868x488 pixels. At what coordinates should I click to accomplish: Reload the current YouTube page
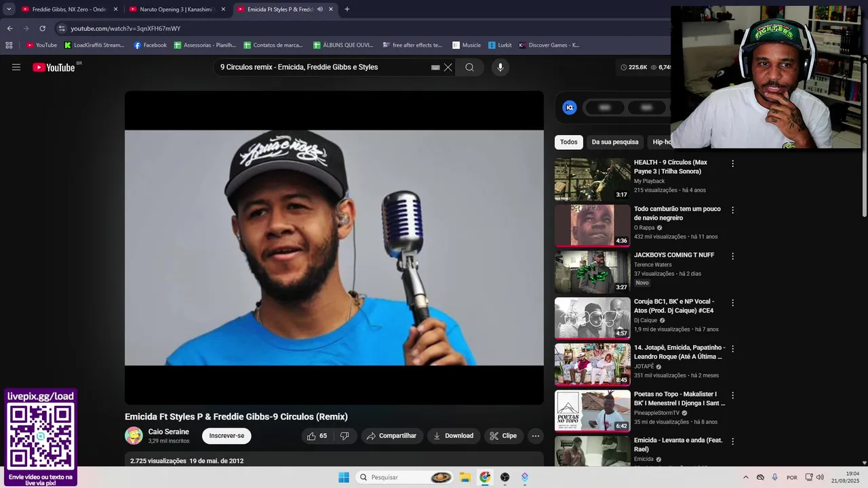coord(42,28)
